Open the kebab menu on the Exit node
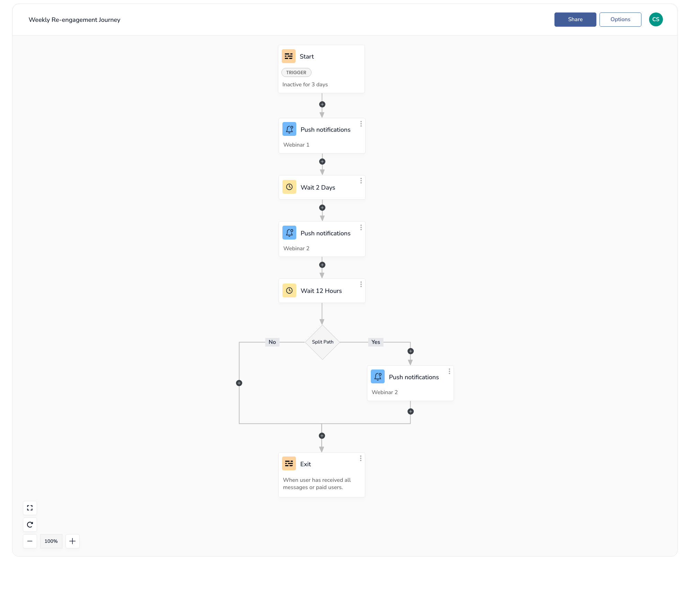Screen dimensions: 700x591 click(360, 458)
